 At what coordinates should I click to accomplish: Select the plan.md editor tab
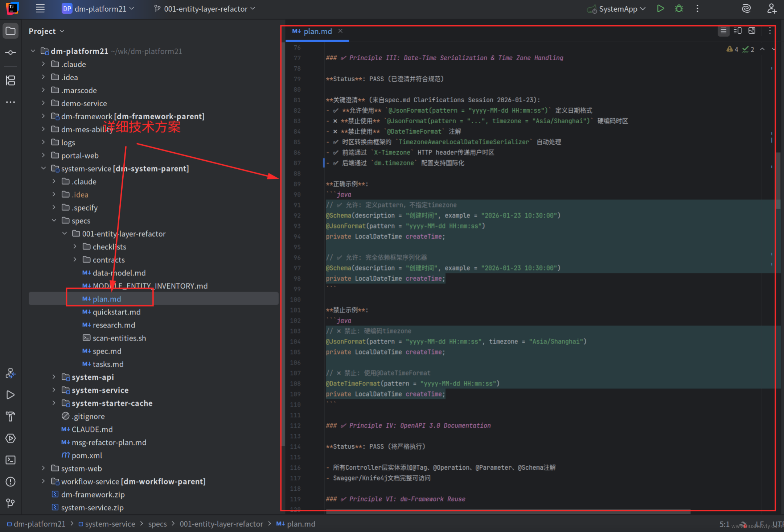[317, 32]
